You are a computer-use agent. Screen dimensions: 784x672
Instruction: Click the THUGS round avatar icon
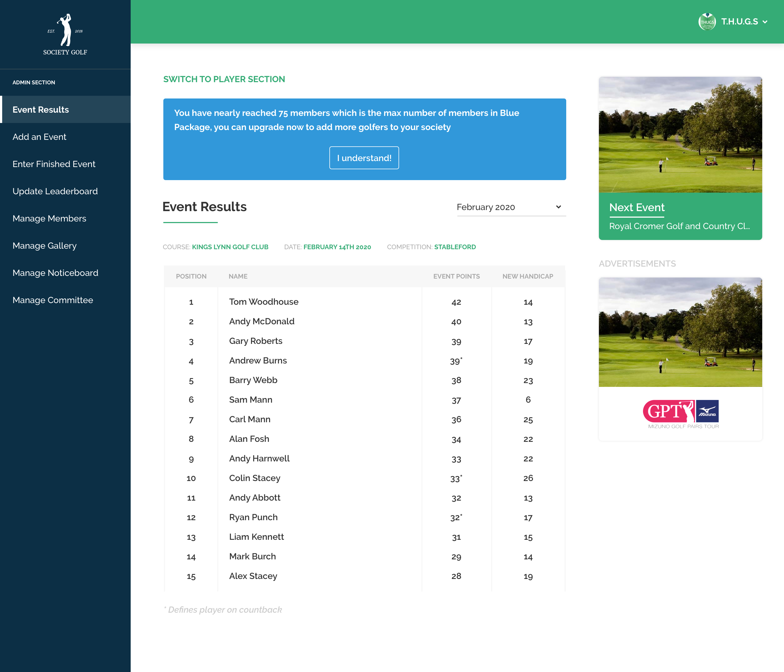707,21
